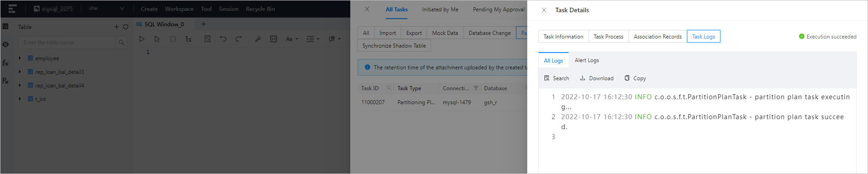
Task: Search within the task logs
Action: (x=556, y=78)
